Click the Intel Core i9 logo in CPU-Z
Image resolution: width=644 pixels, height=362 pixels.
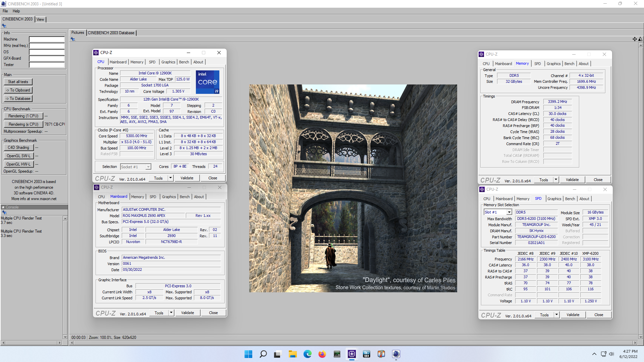tap(208, 82)
